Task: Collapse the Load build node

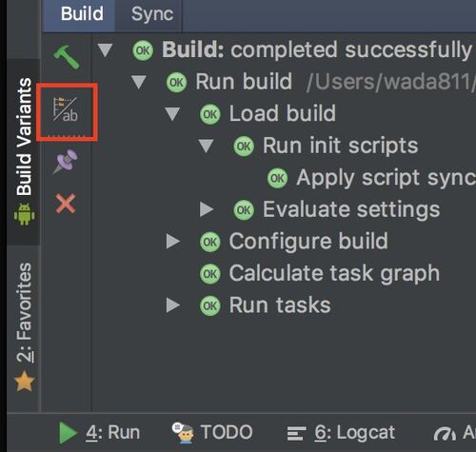Action: 172,113
